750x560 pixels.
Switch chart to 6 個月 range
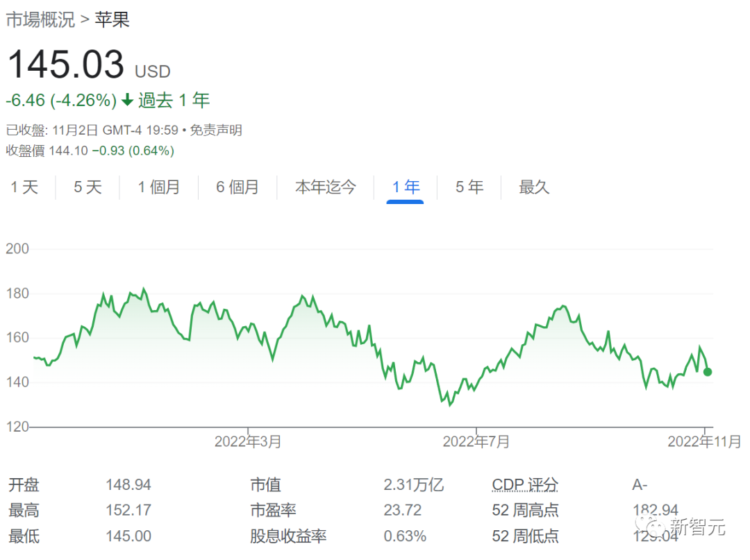pos(237,187)
